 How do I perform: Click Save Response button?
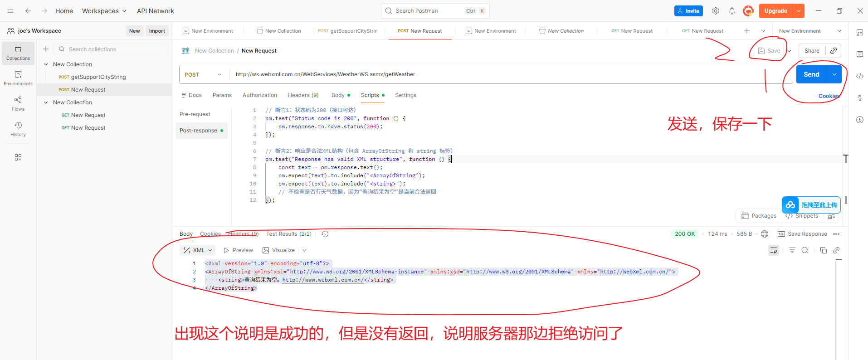tap(802, 234)
